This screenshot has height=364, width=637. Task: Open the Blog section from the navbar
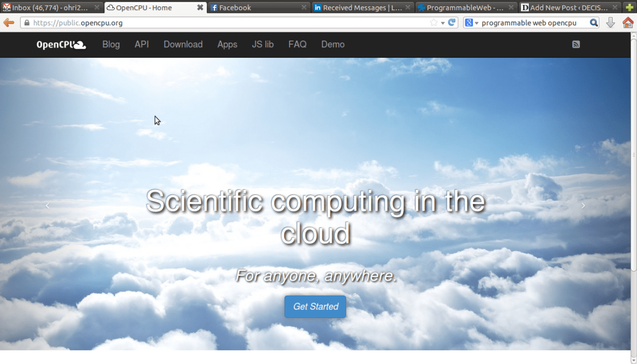(110, 45)
